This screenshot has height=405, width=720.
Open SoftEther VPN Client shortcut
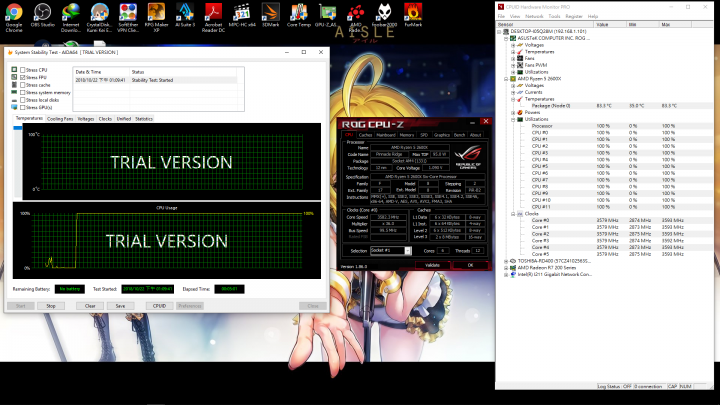click(128, 17)
